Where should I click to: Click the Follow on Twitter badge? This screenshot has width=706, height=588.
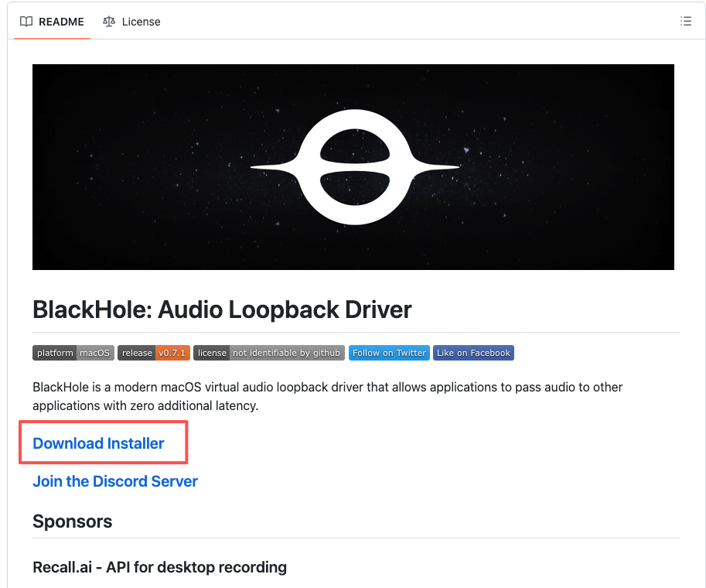(389, 353)
